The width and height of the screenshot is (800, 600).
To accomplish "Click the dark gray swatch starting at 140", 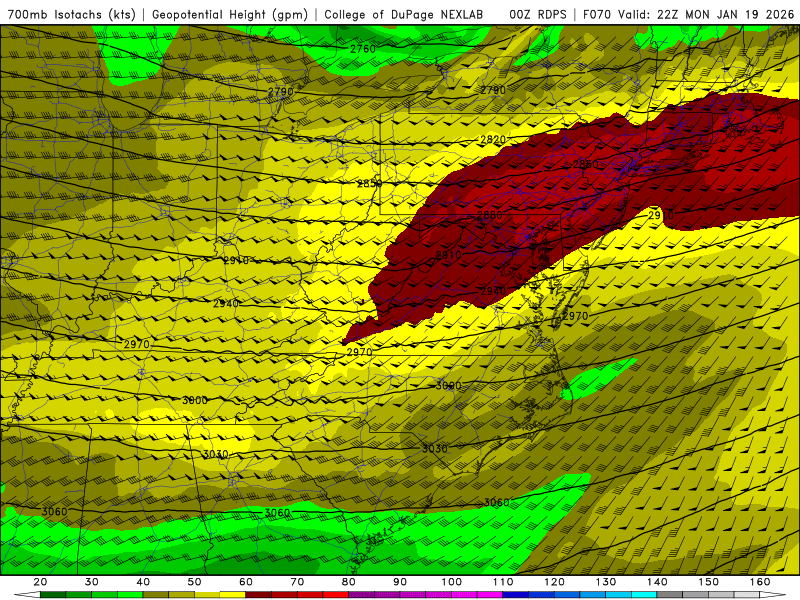I will (670, 595).
